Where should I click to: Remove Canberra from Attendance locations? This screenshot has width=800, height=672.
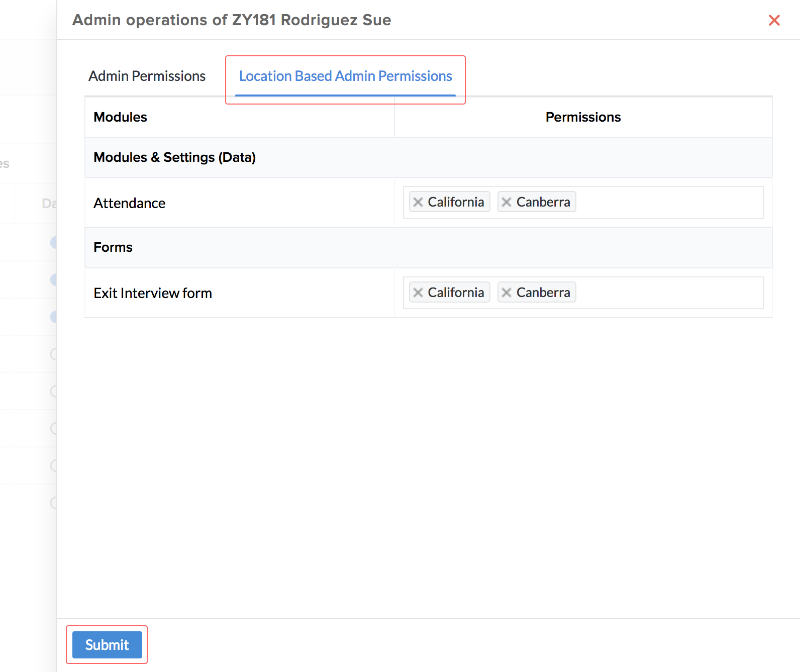click(x=507, y=202)
